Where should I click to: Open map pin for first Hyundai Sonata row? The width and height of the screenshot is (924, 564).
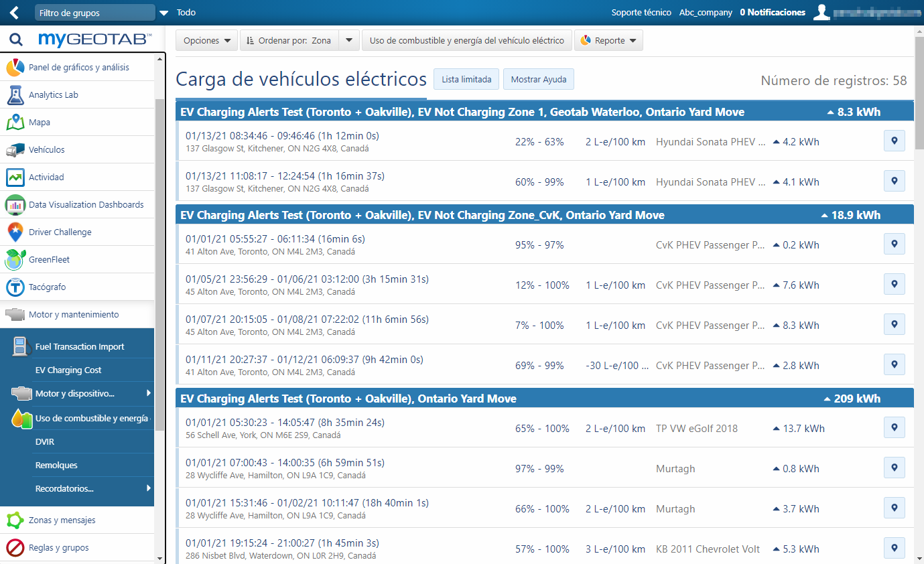[x=894, y=141]
